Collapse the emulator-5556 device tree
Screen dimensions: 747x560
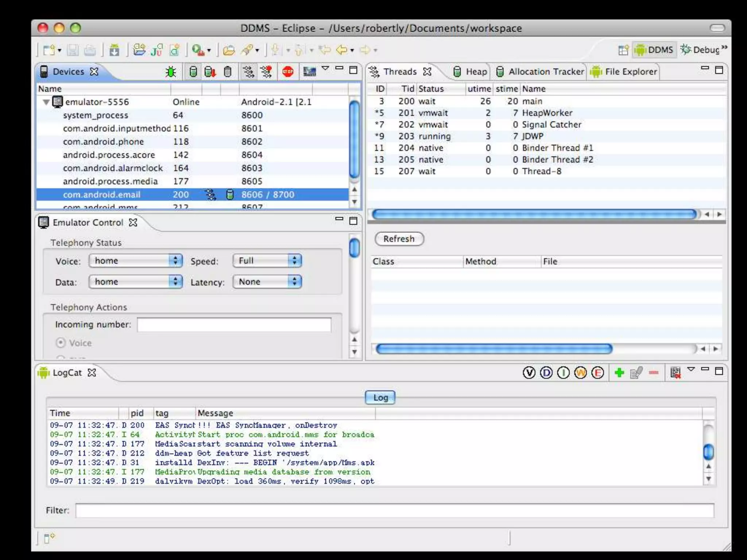[x=46, y=102]
